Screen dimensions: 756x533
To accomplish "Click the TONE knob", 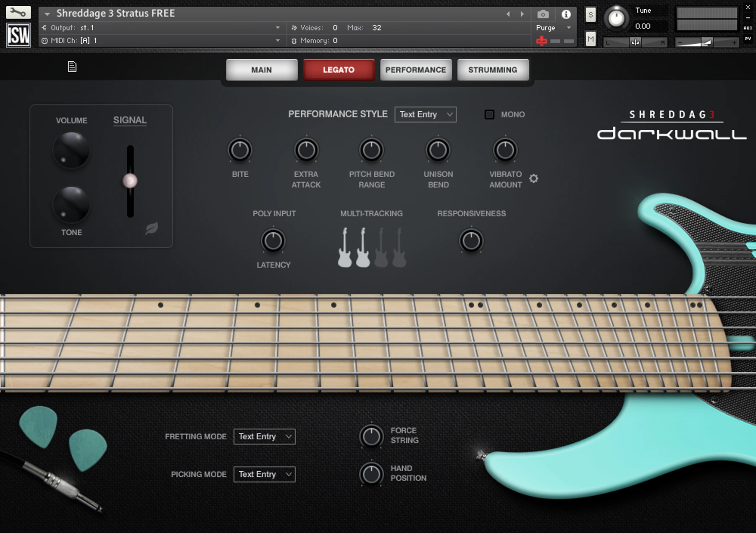I will click(71, 205).
